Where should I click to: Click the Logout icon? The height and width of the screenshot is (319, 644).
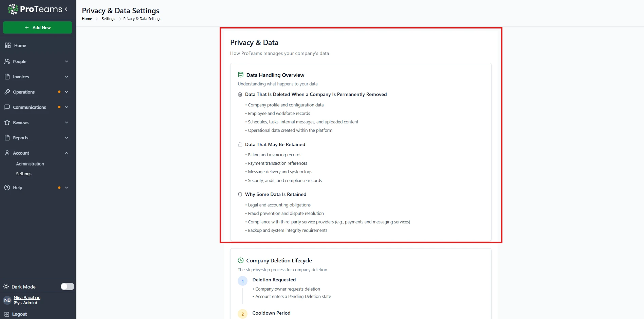[x=7, y=314]
